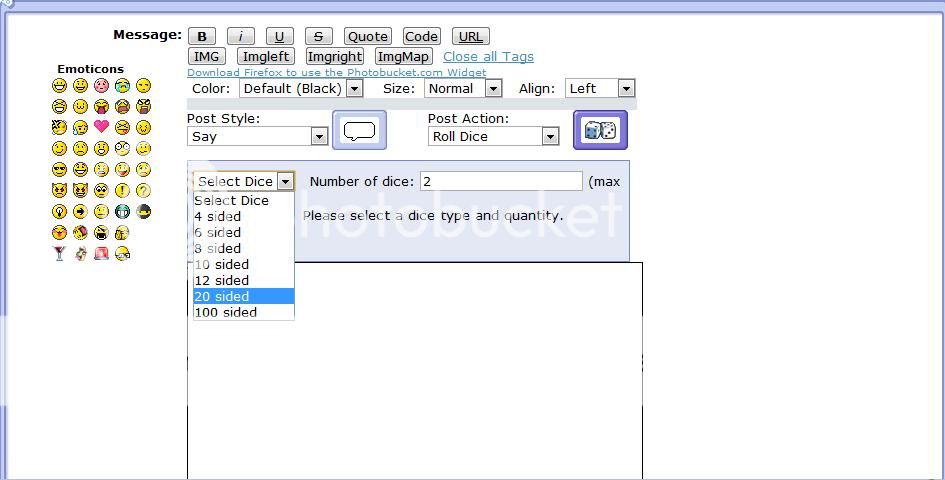Screen dimensions: 945x480
Task: Insert the red siren light emoticon
Action: 101,253
